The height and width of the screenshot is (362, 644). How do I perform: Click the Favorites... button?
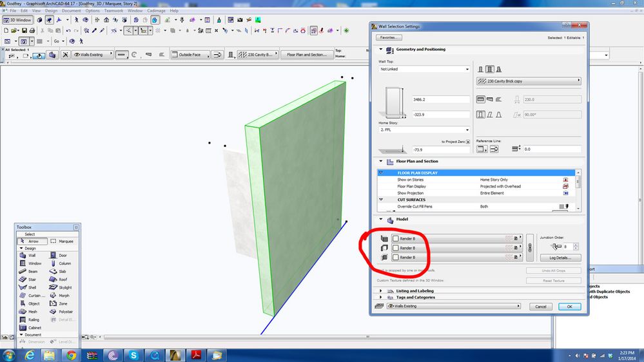tap(389, 37)
